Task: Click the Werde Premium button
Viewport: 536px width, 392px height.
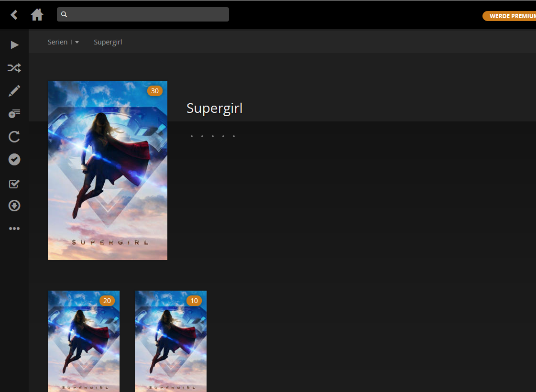Action: (509, 16)
